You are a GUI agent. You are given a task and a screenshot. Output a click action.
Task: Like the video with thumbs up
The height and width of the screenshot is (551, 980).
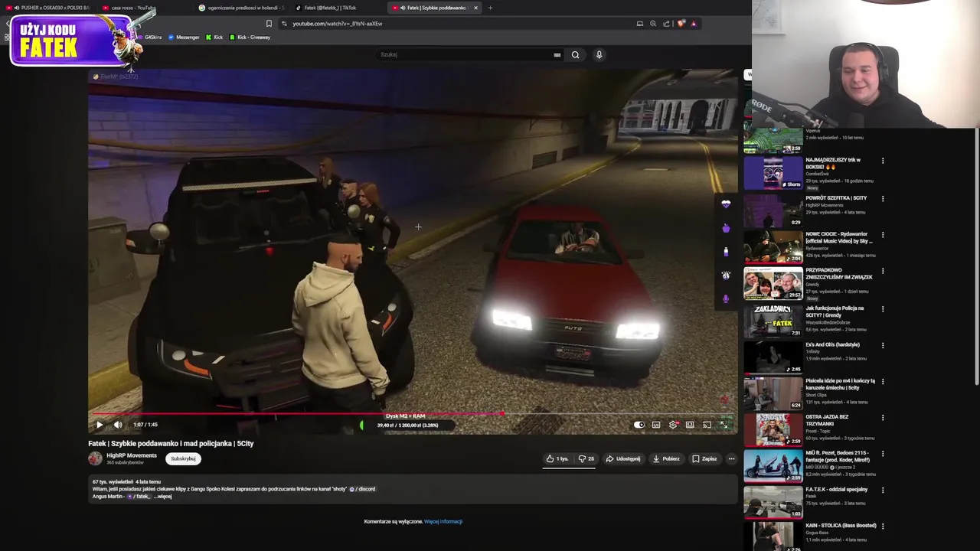point(557,459)
